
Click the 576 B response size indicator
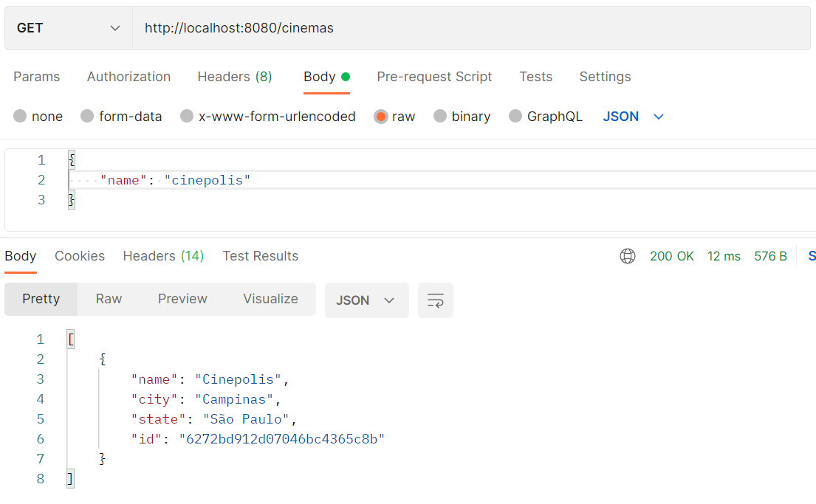click(770, 256)
